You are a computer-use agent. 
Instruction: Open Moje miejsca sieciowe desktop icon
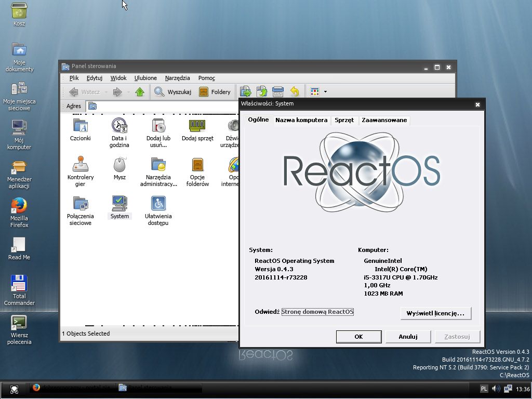tap(19, 96)
